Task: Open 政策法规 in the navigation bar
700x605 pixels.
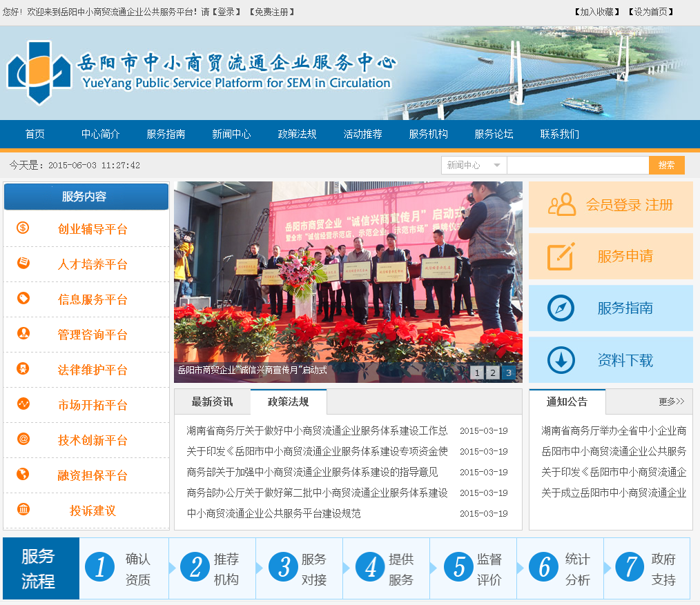Action: (297, 135)
